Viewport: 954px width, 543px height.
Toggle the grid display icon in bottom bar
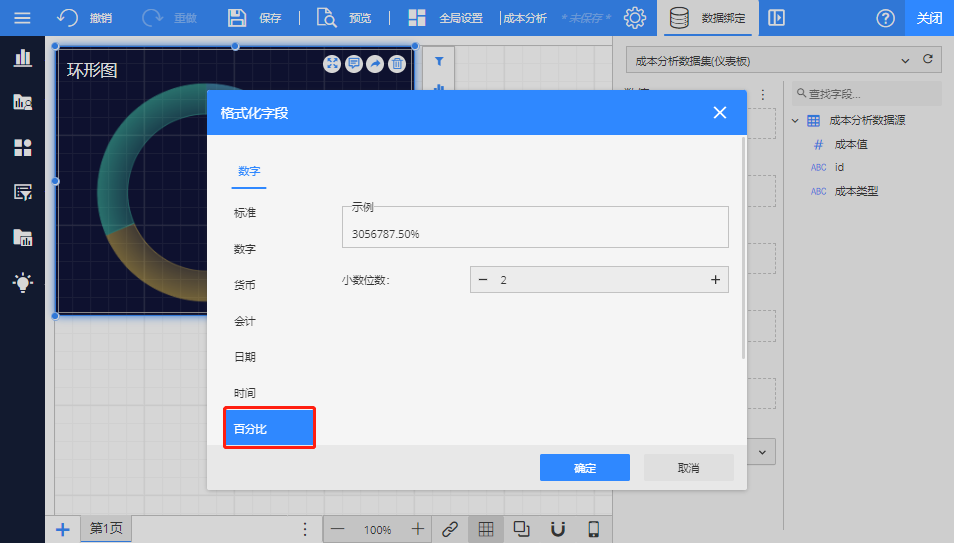tap(485, 529)
